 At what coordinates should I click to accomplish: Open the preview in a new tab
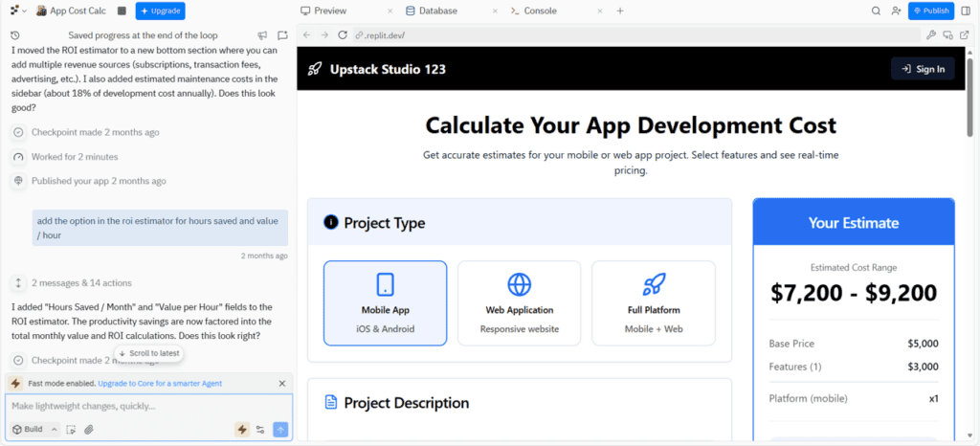[964, 35]
